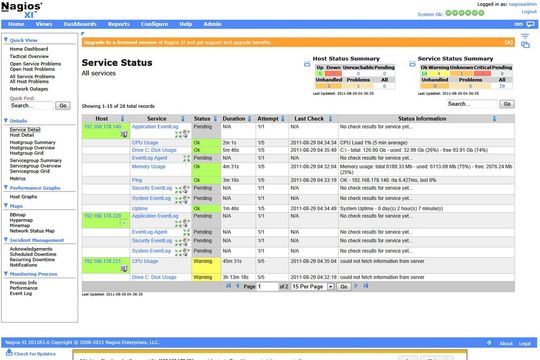The width and height of the screenshot is (540, 360).
Task: Open the Ping service link
Action: (x=137, y=180)
